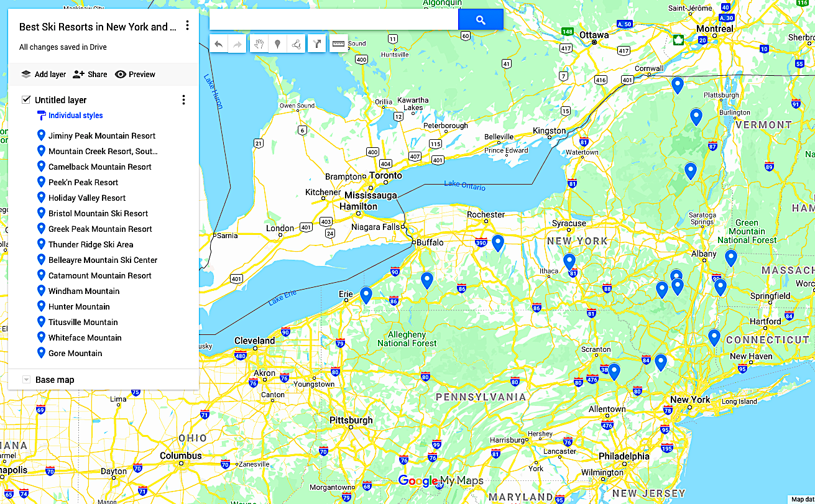Click the Share button
This screenshot has width=815, height=504.
[x=90, y=74]
